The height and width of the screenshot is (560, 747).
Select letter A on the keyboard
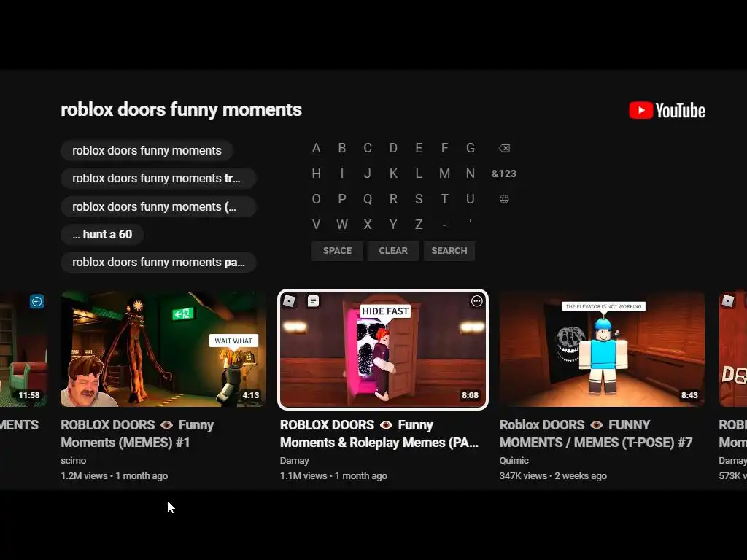pyautogui.click(x=317, y=148)
